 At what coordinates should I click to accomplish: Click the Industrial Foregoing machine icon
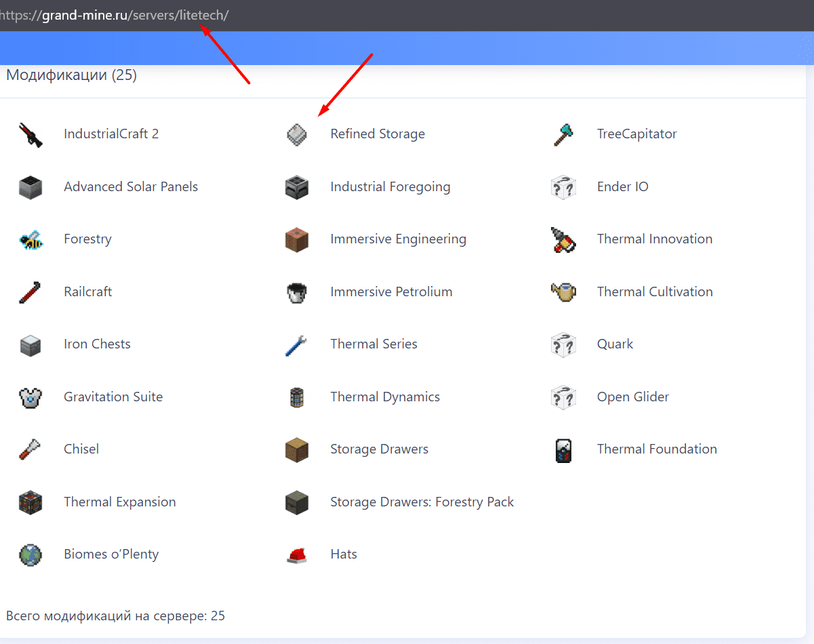click(297, 187)
